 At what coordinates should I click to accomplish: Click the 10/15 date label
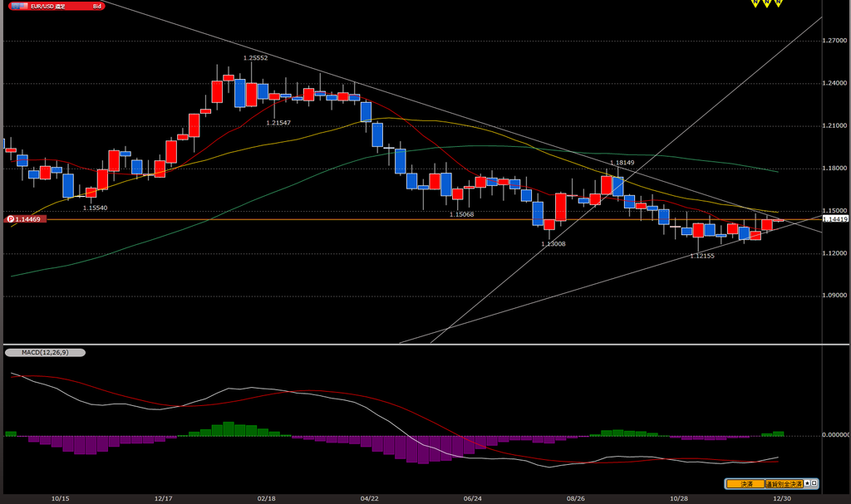[x=60, y=498]
